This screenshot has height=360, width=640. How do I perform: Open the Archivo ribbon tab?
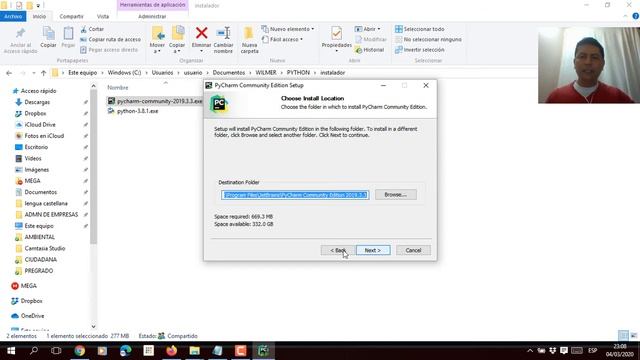coord(13,16)
